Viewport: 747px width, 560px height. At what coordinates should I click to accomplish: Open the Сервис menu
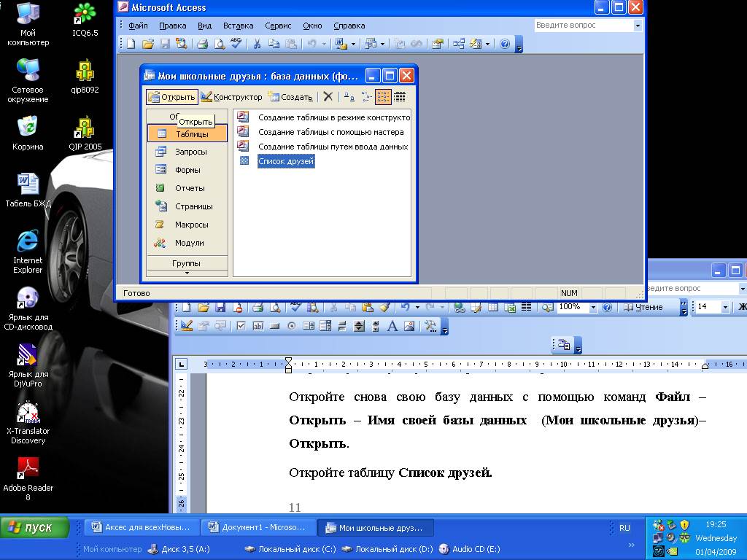(x=278, y=26)
